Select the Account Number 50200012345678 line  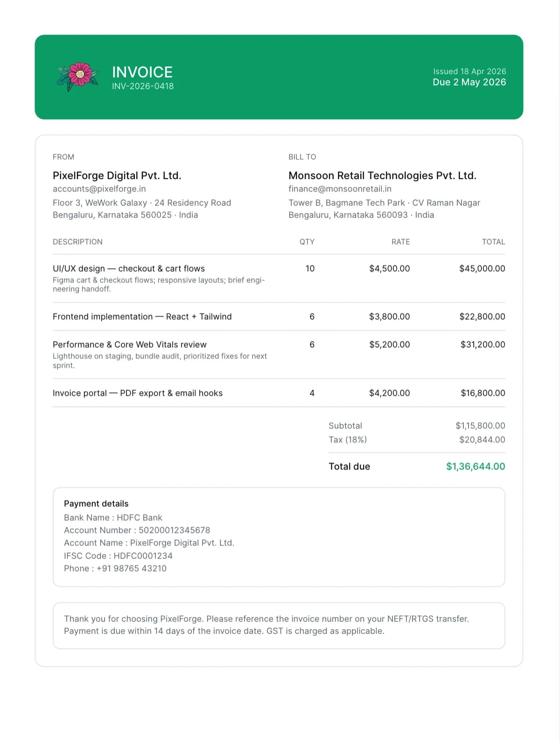[x=137, y=531]
